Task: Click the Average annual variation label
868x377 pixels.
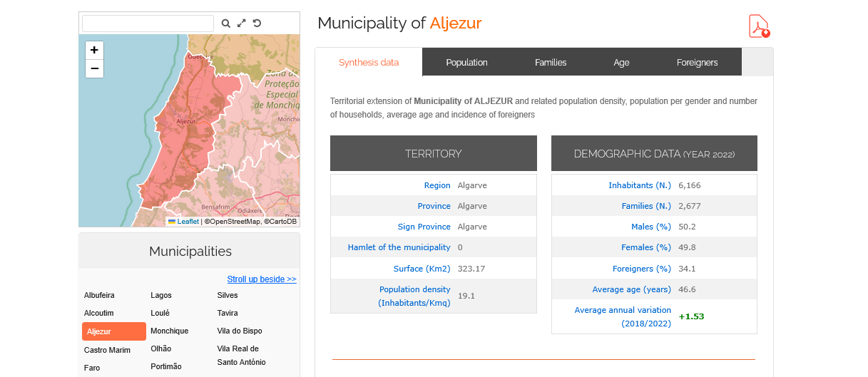Action: [623, 316]
